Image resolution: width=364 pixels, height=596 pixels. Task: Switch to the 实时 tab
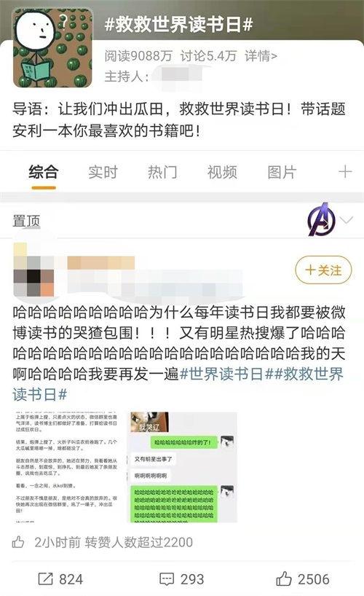tap(103, 172)
